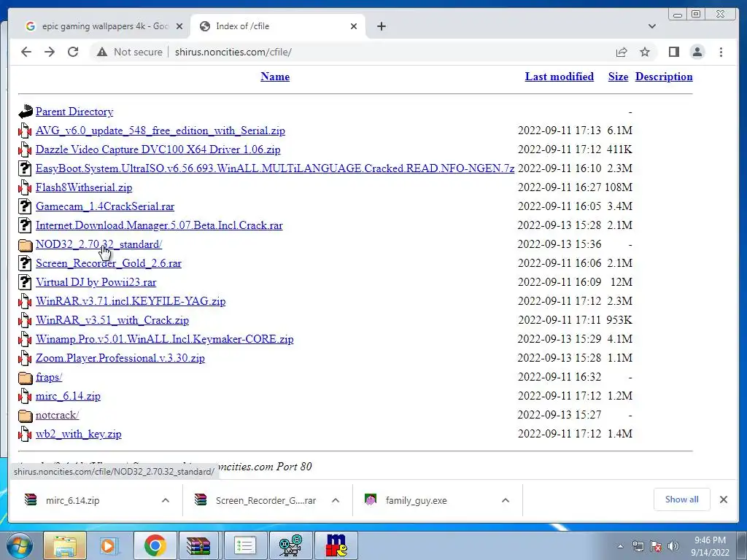The width and height of the screenshot is (747, 560).
Task: Download AVG_v6.0 update free edition zip
Action: pyautogui.click(x=160, y=131)
